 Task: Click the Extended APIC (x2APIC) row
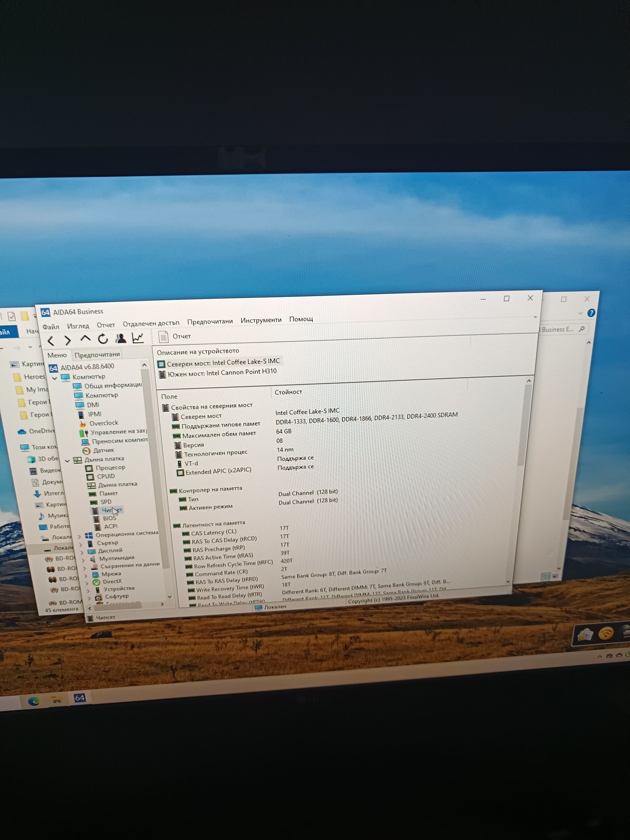tap(246, 469)
